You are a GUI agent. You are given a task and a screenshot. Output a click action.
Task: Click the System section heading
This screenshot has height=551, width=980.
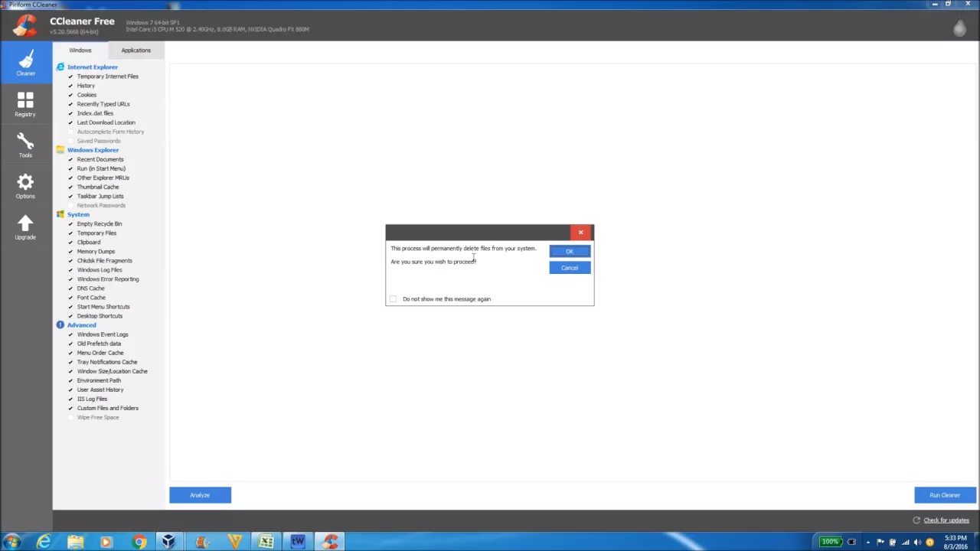[x=78, y=214]
